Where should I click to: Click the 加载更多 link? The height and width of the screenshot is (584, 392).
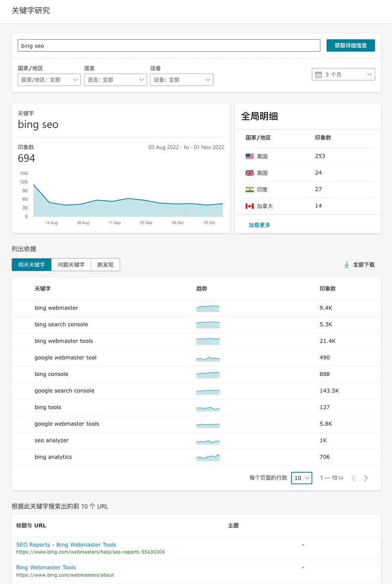tap(260, 225)
